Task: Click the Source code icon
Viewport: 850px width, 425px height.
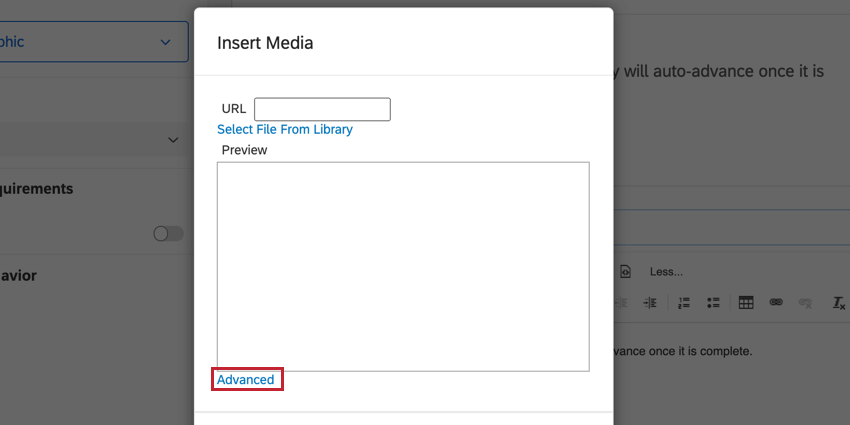Action: click(x=625, y=272)
